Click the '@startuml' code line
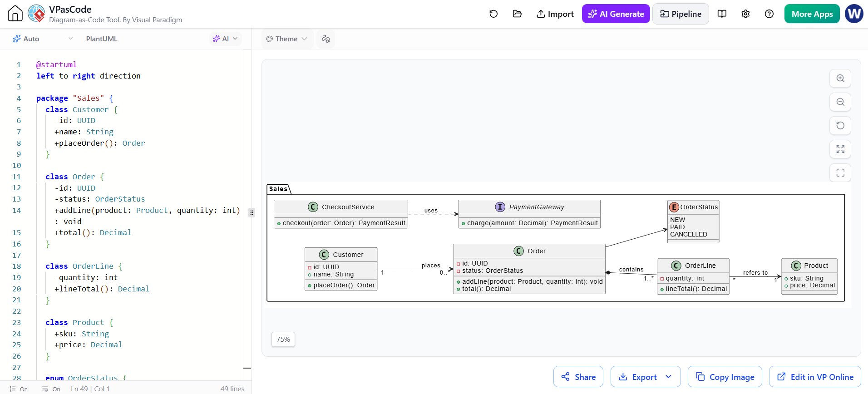 tap(56, 64)
